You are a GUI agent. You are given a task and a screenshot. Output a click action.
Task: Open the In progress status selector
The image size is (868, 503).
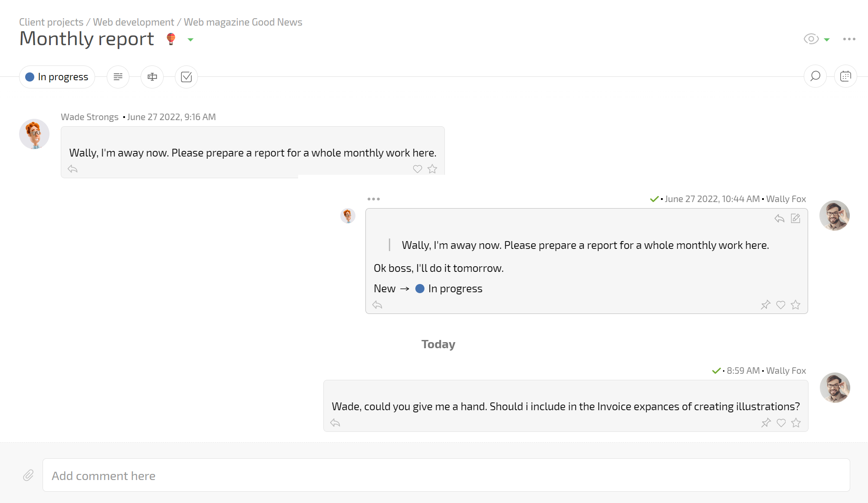pyautogui.click(x=57, y=77)
